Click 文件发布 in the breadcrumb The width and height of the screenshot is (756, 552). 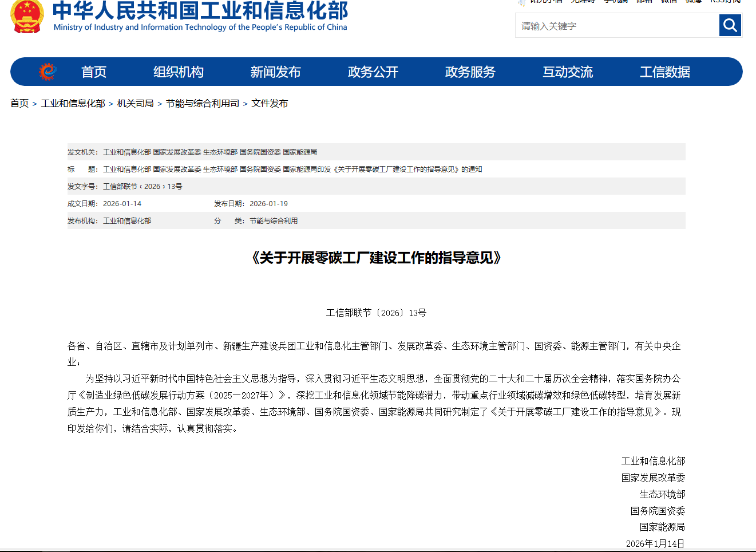point(270,103)
